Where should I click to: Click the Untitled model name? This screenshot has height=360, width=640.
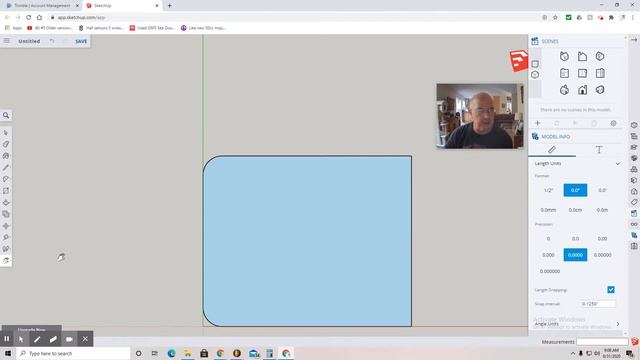(x=29, y=41)
